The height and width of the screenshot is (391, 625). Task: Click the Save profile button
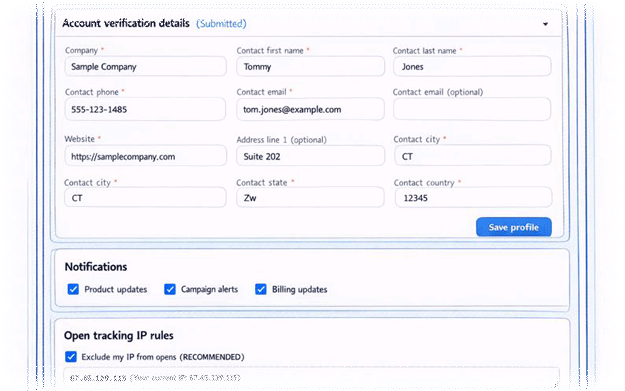click(x=514, y=227)
